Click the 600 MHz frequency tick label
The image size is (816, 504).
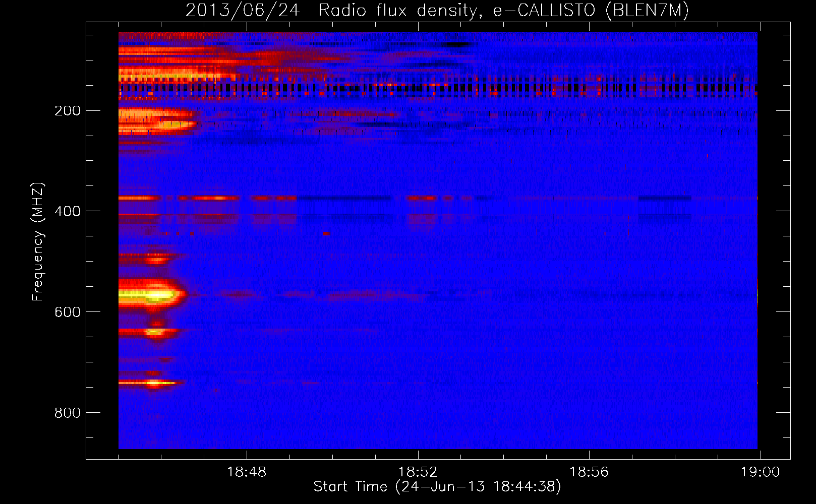tap(68, 312)
